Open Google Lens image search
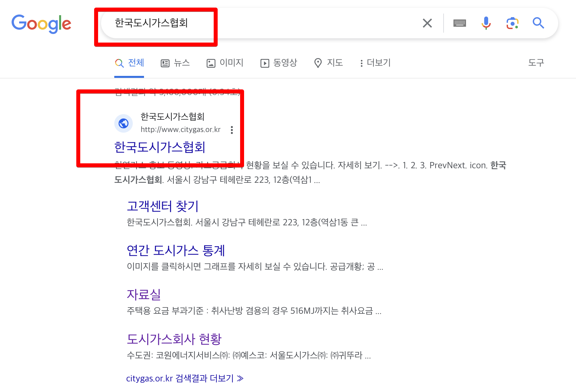This screenshot has height=392, width=576. click(512, 23)
